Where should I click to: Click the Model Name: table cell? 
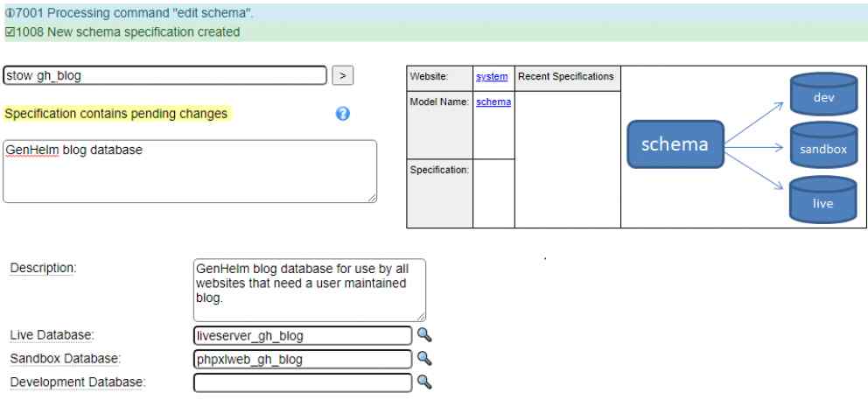439,125
